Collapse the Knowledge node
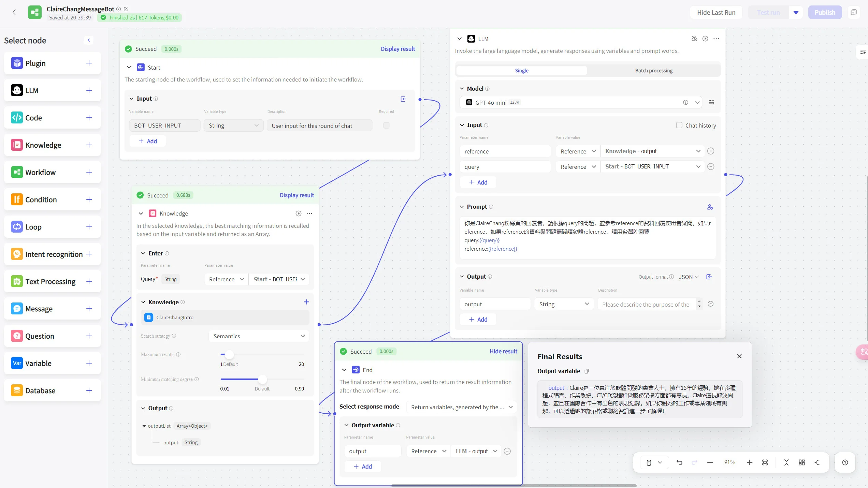 pyautogui.click(x=141, y=213)
